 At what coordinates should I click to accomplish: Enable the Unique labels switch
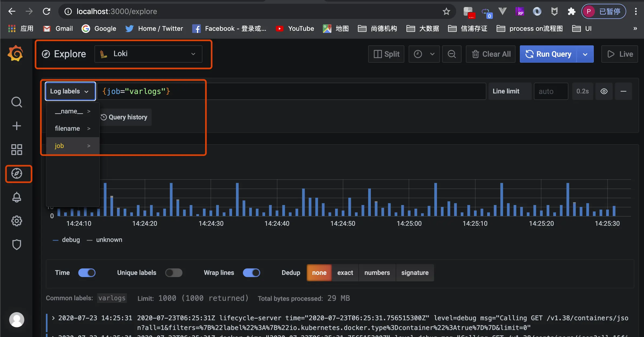click(174, 273)
